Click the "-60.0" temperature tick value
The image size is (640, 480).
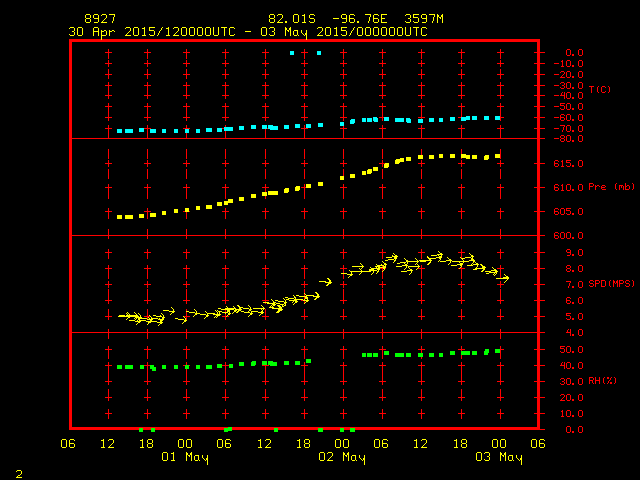point(569,118)
